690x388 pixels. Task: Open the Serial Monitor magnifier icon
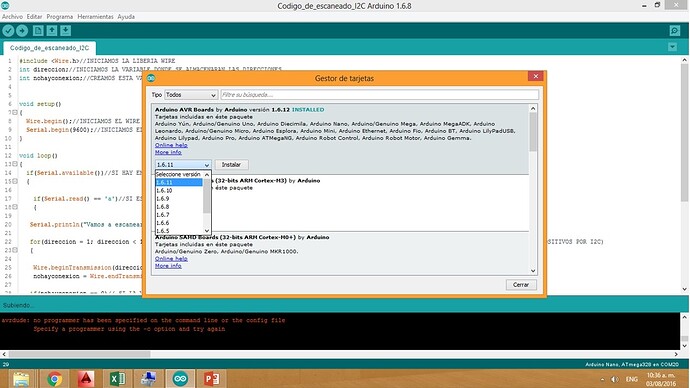coord(675,31)
